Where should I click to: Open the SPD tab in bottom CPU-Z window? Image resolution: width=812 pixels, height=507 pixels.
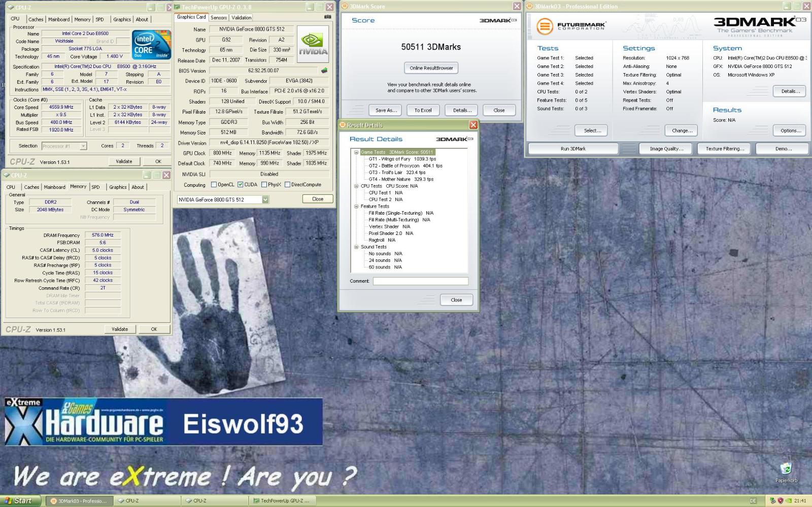[x=95, y=187]
